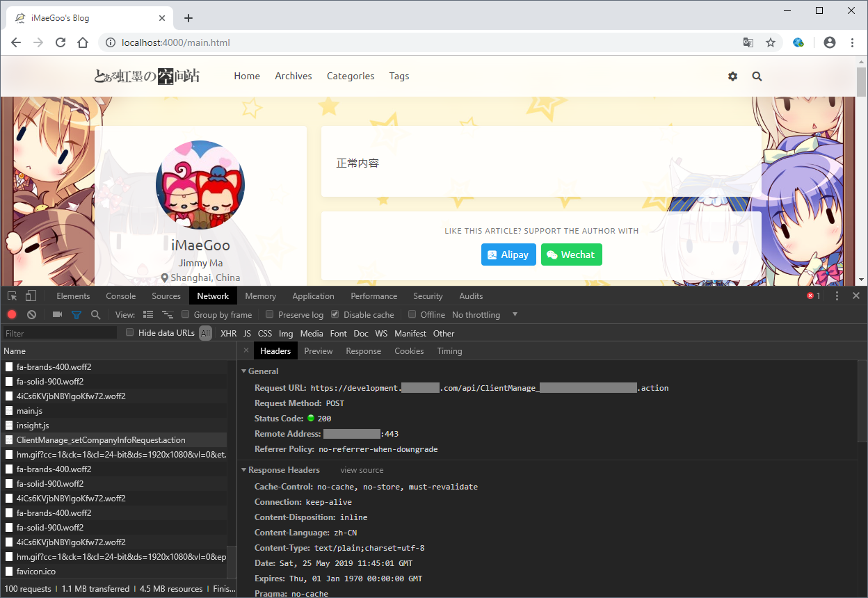
Task: Check Hide data URLs
Action: point(130,332)
